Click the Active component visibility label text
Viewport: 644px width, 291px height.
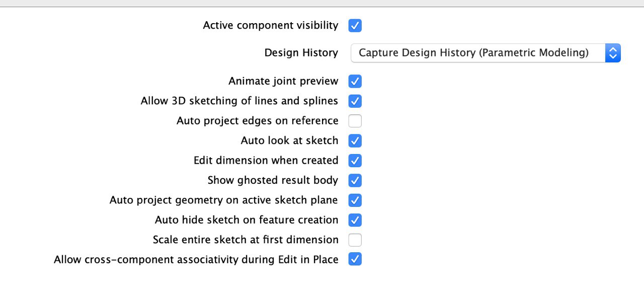pyautogui.click(x=271, y=25)
